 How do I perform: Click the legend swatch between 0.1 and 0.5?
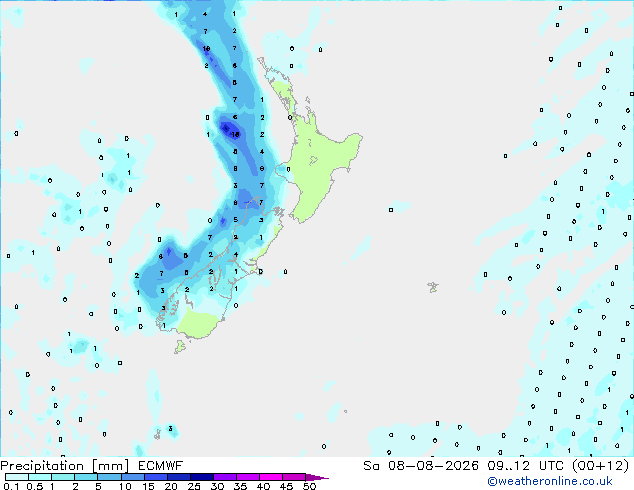(17, 477)
